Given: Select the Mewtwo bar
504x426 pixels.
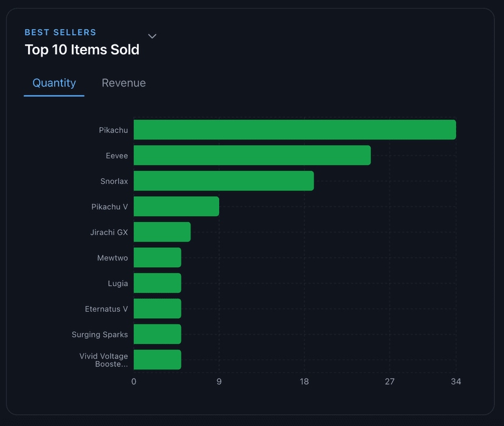Looking at the screenshot, I should click(157, 257).
